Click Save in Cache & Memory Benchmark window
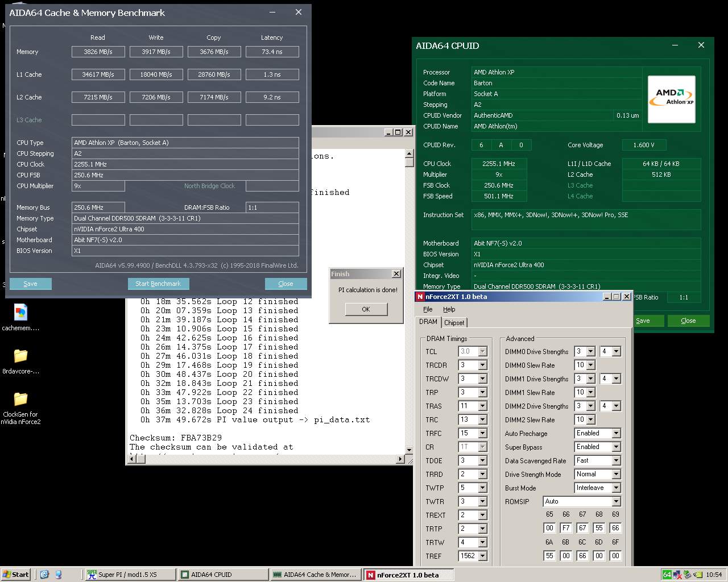728x582 pixels. [31, 284]
